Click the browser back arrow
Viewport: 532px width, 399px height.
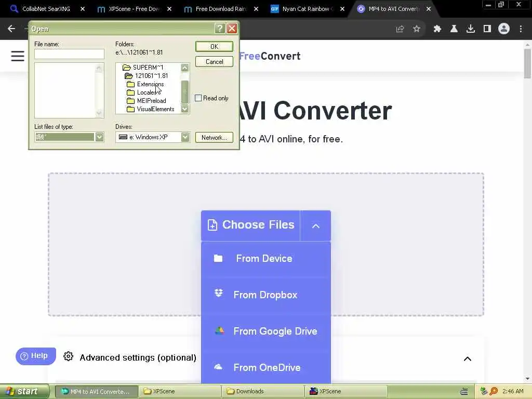click(11, 29)
